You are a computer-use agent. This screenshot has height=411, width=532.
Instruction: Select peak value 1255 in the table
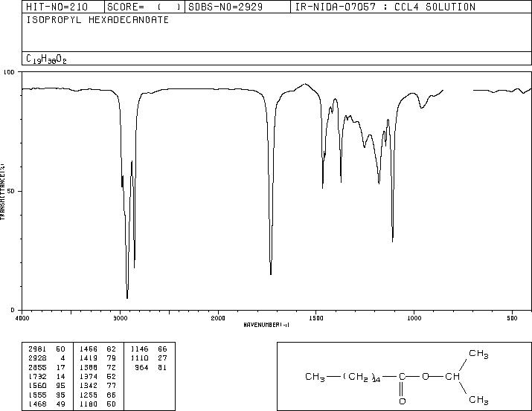(89, 395)
